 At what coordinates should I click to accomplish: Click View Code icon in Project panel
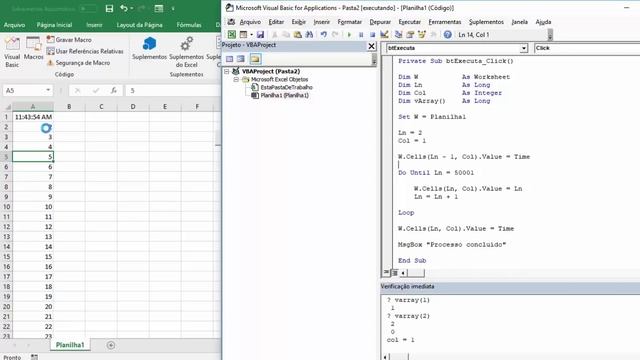229,59
